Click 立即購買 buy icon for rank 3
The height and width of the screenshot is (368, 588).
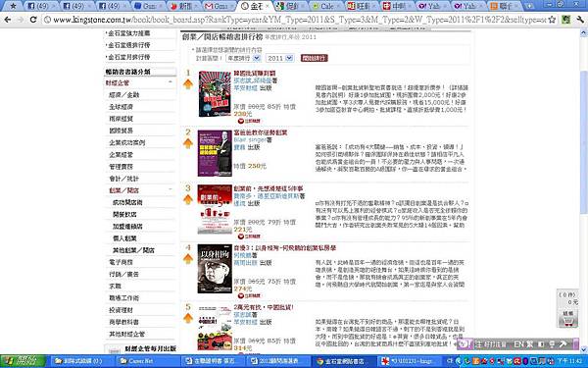249,237
